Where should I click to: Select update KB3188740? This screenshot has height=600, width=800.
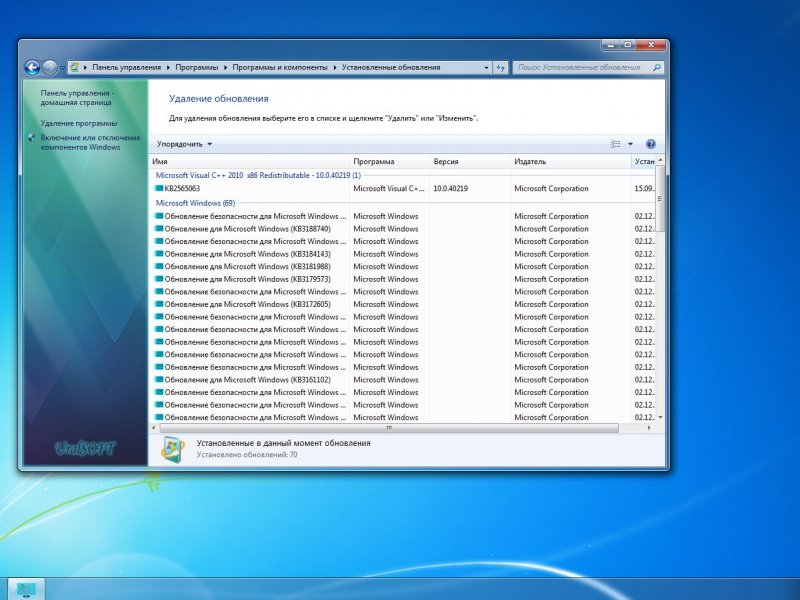coord(403,229)
